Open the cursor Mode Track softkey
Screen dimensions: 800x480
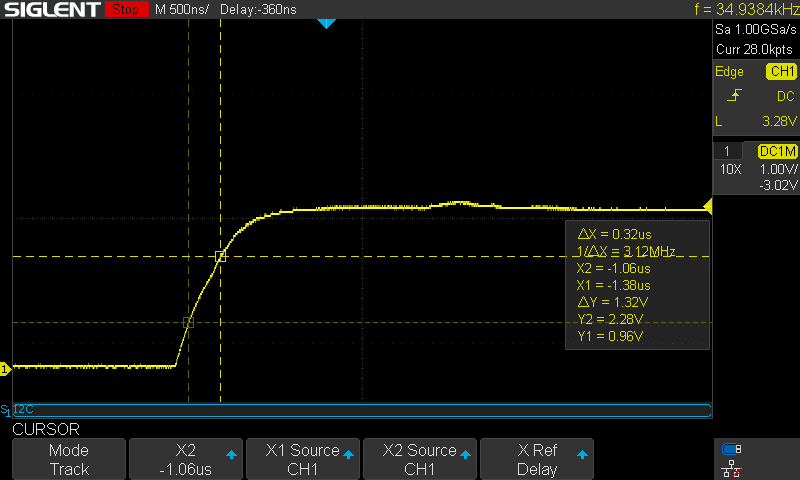[69, 459]
